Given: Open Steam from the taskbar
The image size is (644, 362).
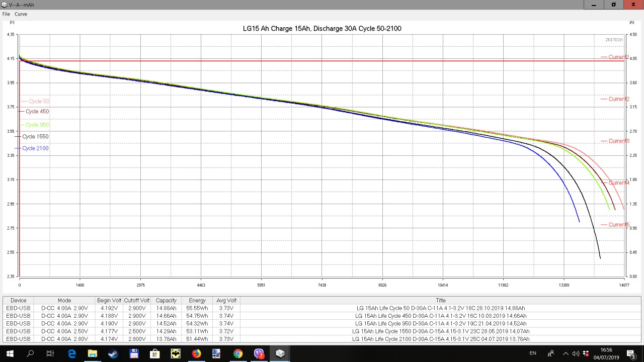Looking at the screenshot, I should (113, 353).
